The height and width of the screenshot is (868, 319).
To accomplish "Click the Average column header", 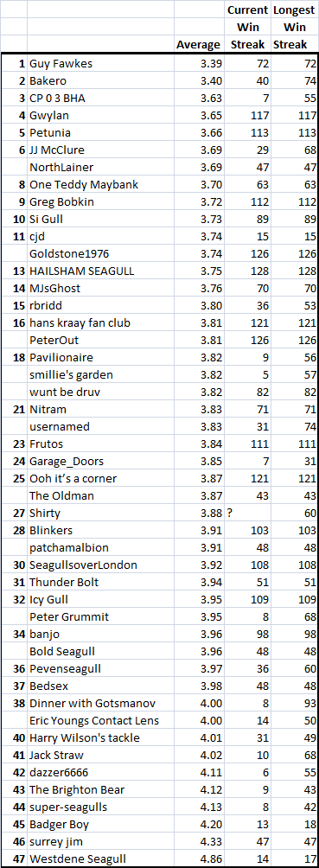I will coord(198,45).
